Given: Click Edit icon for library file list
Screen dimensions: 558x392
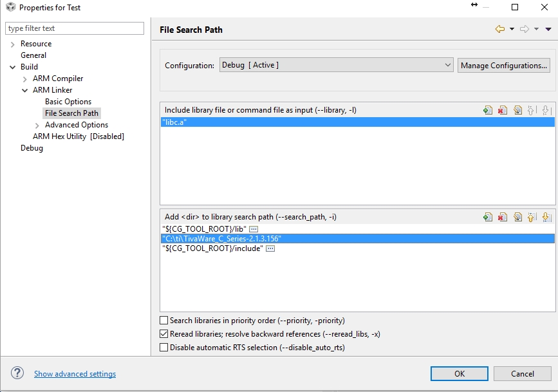Looking at the screenshot, I should (x=517, y=110).
